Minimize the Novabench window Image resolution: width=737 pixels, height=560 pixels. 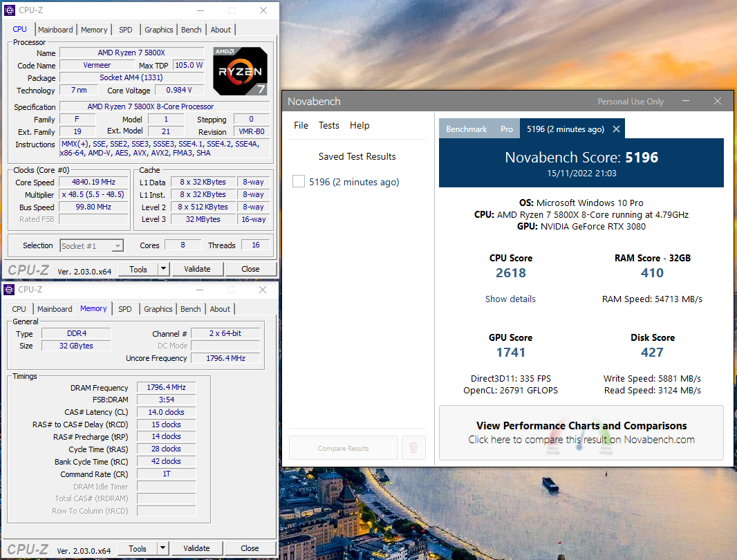pyautogui.click(x=686, y=101)
